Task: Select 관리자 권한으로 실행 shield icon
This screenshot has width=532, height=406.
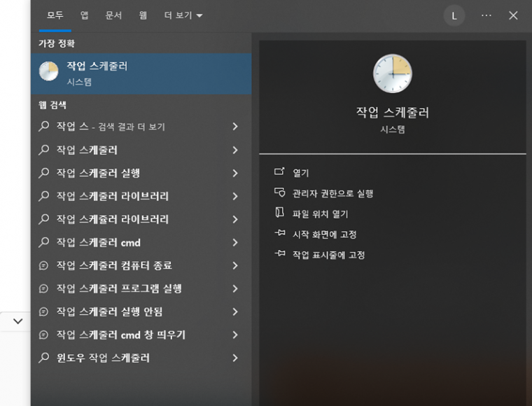Action: click(279, 192)
